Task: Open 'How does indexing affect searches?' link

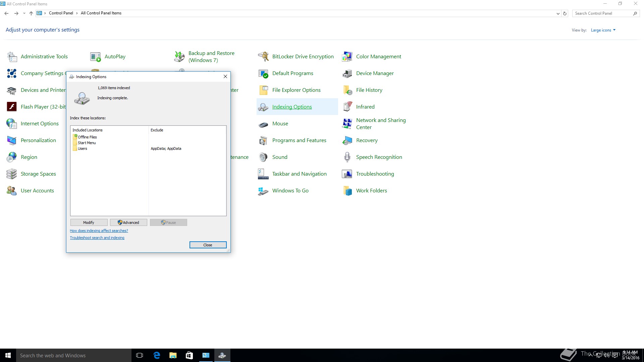Action: click(x=99, y=231)
